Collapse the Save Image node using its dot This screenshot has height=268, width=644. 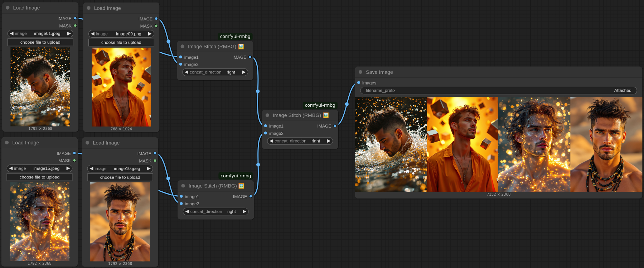click(x=360, y=72)
